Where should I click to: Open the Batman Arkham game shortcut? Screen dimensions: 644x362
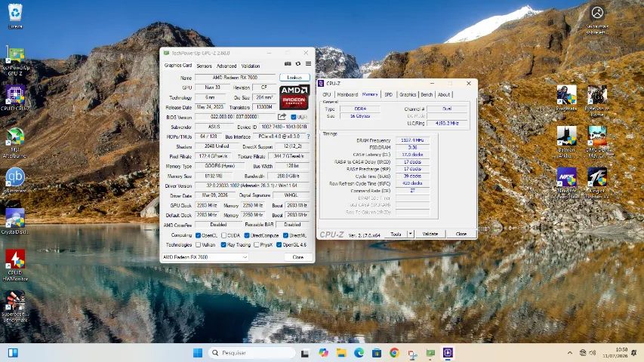pos(567,142)
